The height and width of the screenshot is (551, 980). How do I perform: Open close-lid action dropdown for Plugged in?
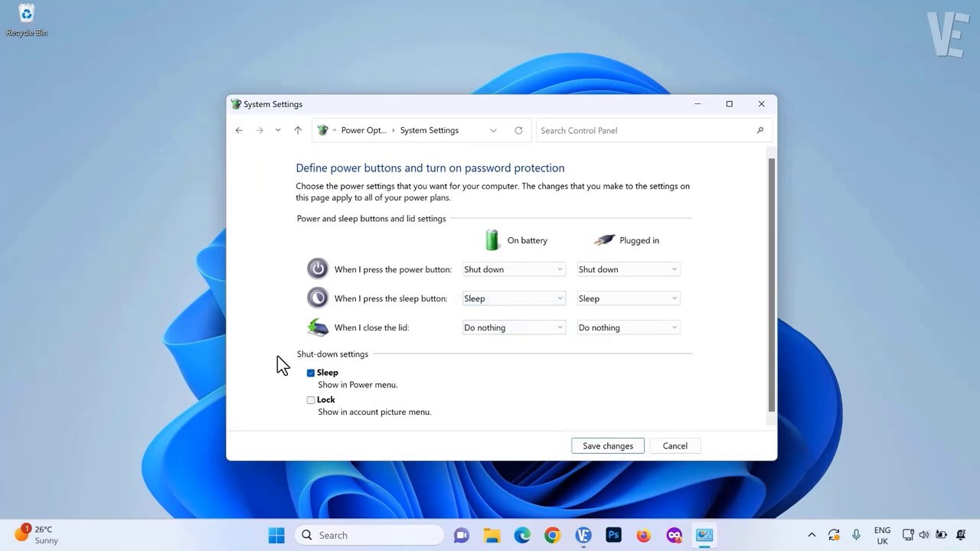629,328
